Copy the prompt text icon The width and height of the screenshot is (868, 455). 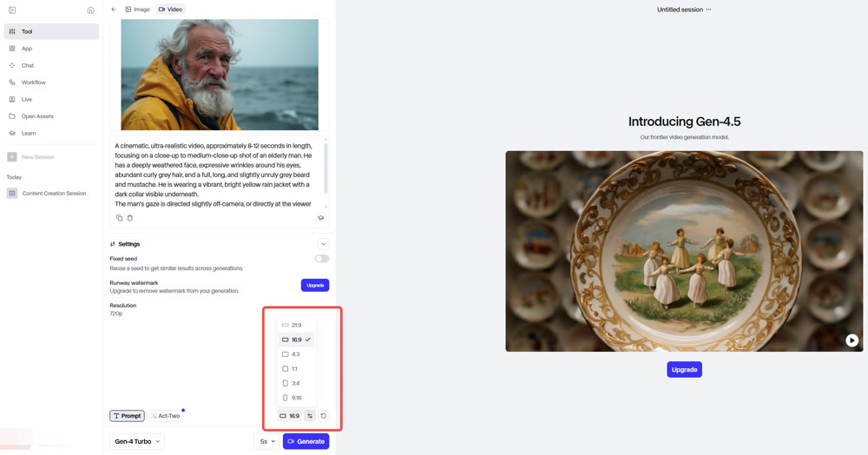(119, 218)
